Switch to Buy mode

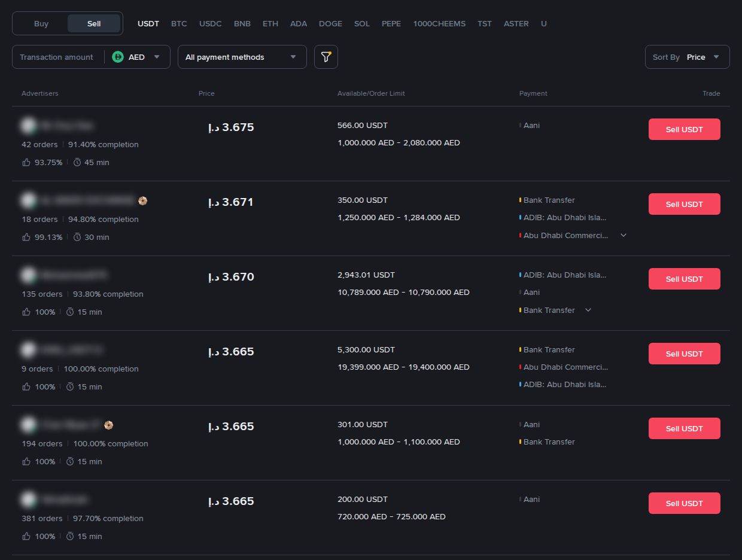[x=41, y=23]
